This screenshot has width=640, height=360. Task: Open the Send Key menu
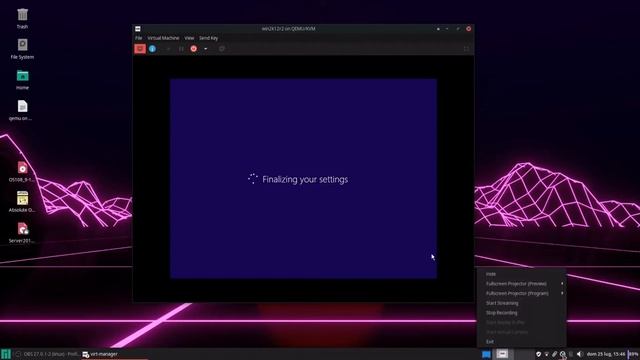209,38
